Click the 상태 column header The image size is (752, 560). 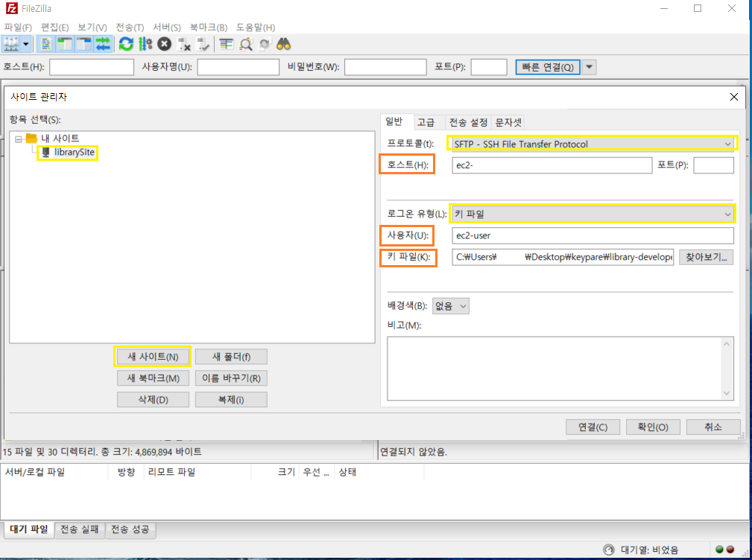click(379, 472)
